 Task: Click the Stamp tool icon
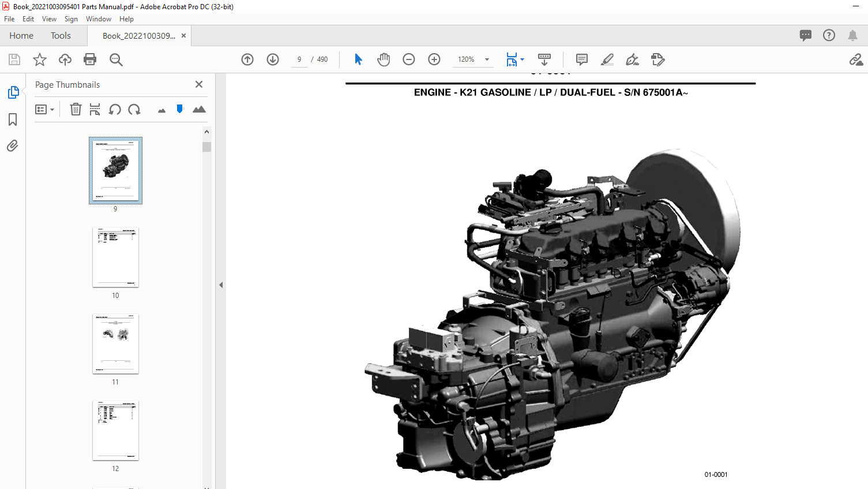point(658,59)
